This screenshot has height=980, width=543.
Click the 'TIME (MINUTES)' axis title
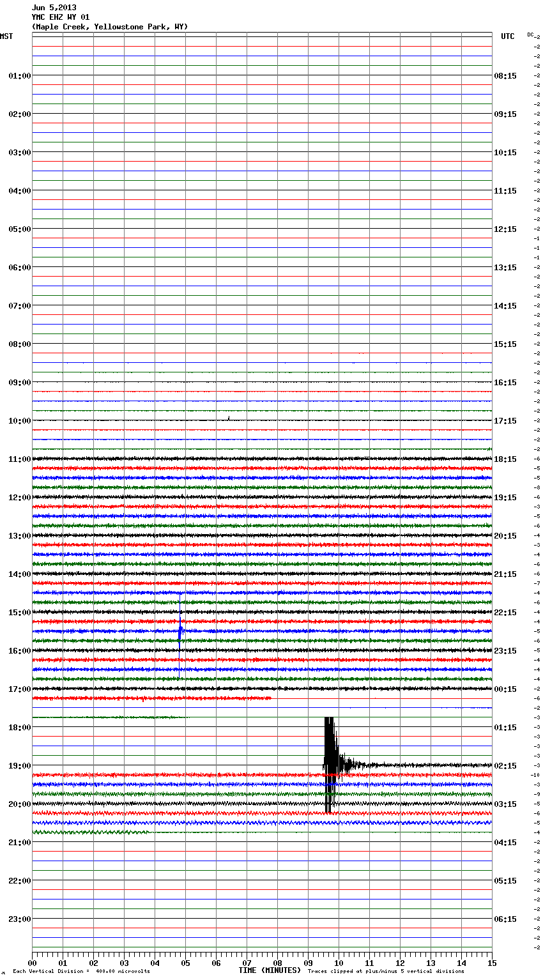(x=270, y=970)
